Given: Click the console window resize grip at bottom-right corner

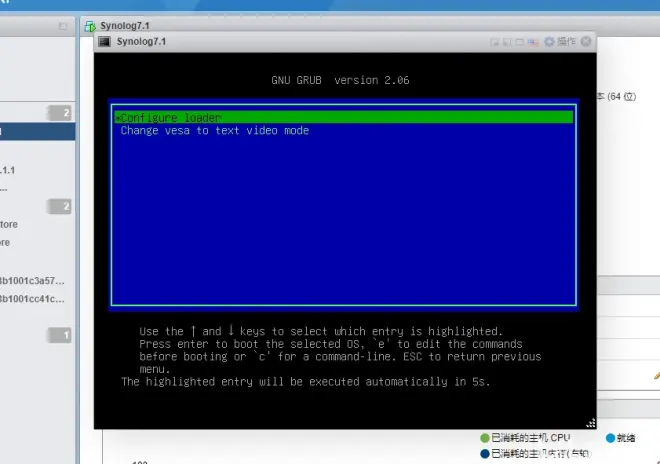Looking at the screenshot, I should tap(591, 423).
